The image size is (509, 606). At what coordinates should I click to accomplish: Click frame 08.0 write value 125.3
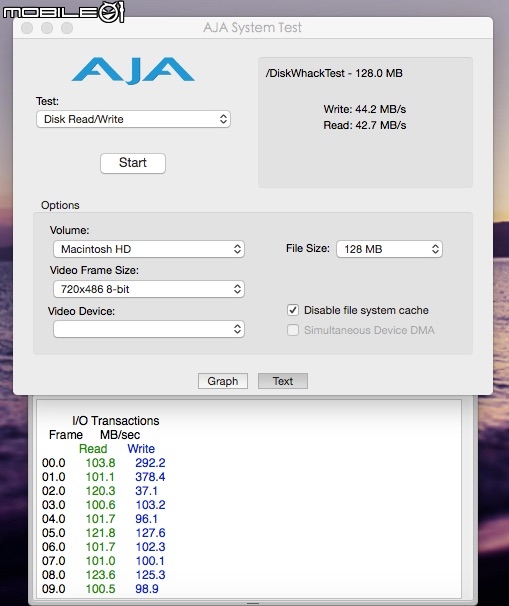click(x=150, y=575)
